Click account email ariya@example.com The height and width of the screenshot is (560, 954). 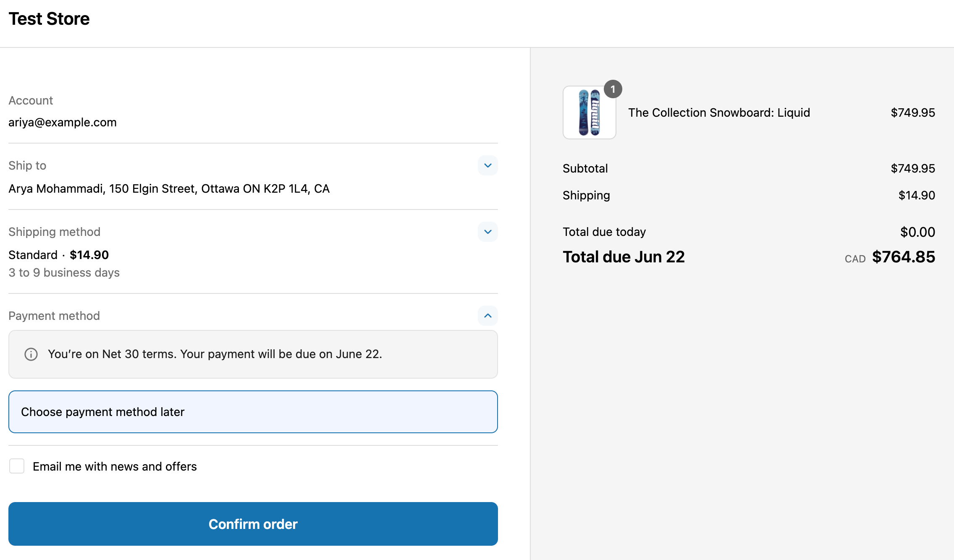(x=63, y=122)
